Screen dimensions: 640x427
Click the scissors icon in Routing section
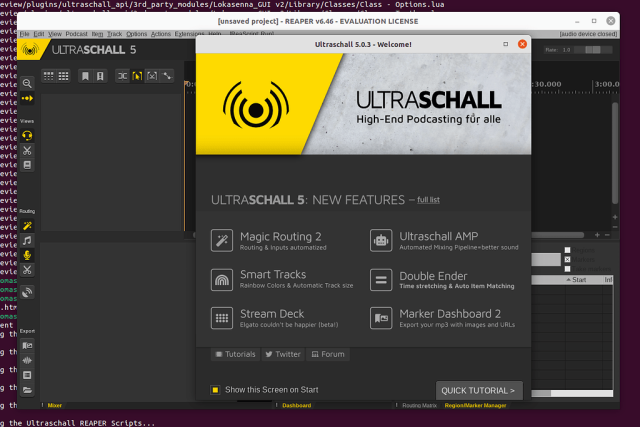tap(27, 270)
